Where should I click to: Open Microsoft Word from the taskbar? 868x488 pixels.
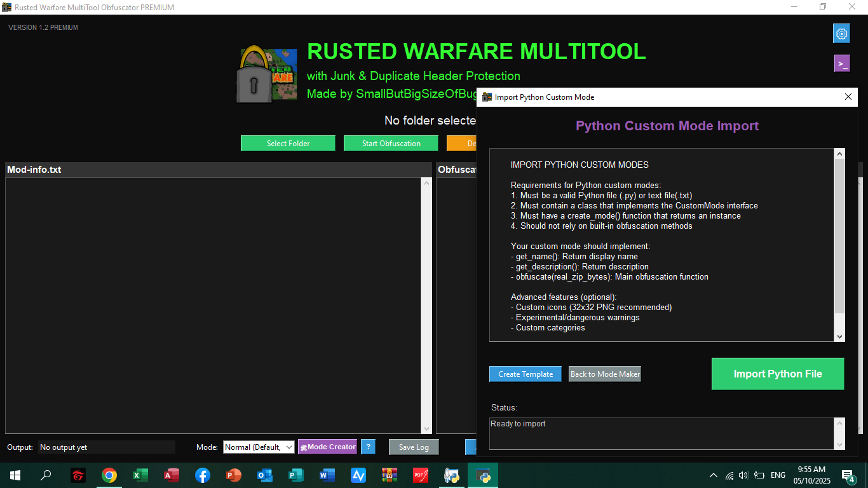[327, 475]
